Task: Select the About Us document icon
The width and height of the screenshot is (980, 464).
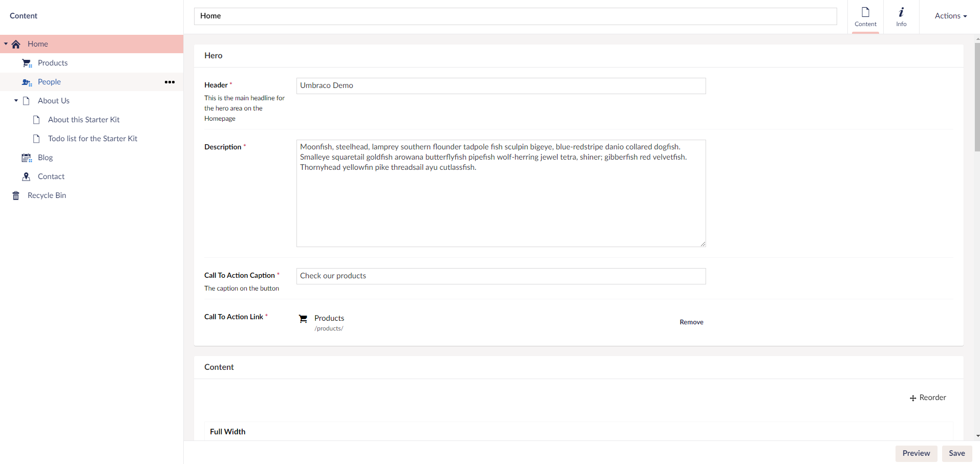Action: (26, 100)
